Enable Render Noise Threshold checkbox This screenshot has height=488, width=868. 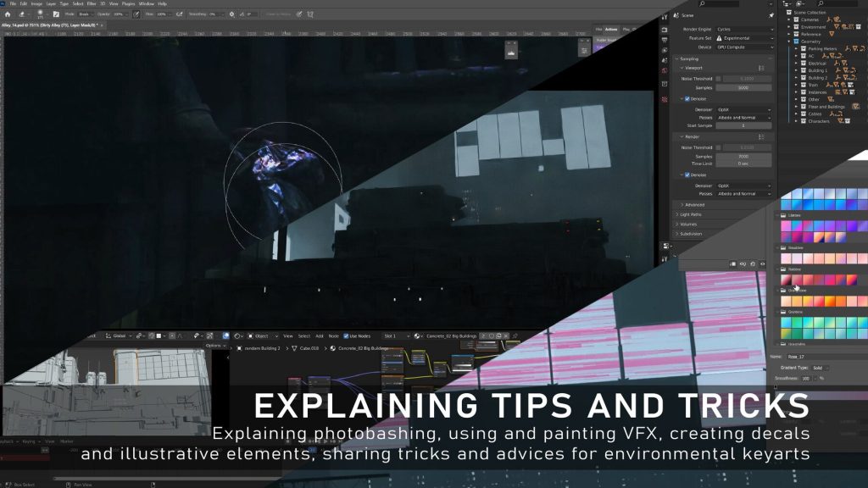pyautogui.click(x=719, y=147)
